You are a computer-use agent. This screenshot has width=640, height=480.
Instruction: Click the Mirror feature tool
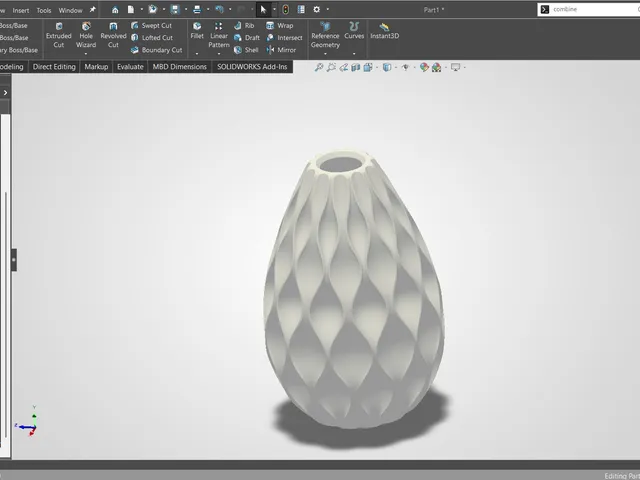coord(281,50)
